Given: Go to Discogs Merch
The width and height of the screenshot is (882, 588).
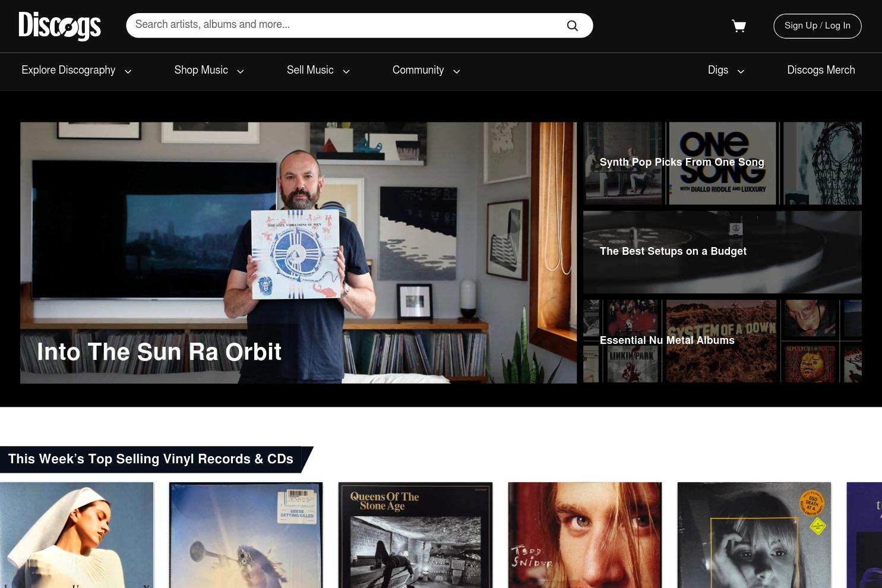Looking at the screenshot, I should coord(821,70).
